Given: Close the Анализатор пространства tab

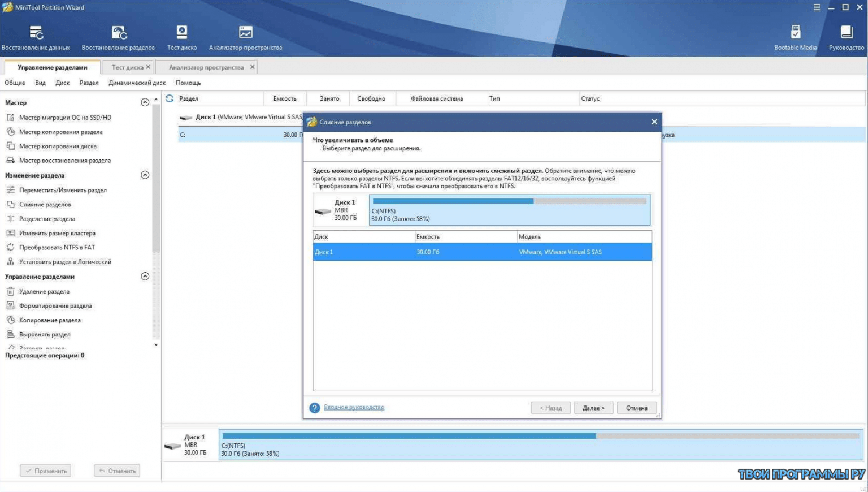Looking at the screenshot, I should (x=252, y=67).
